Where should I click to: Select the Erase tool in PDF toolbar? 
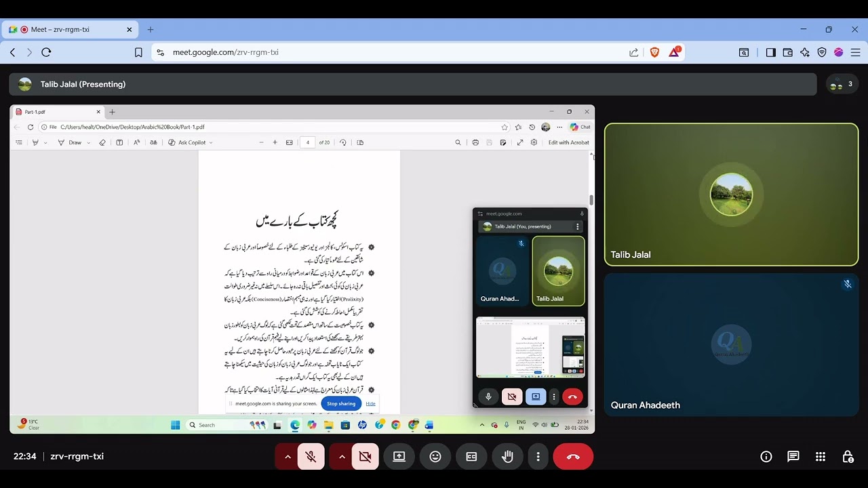pos(102,142)
